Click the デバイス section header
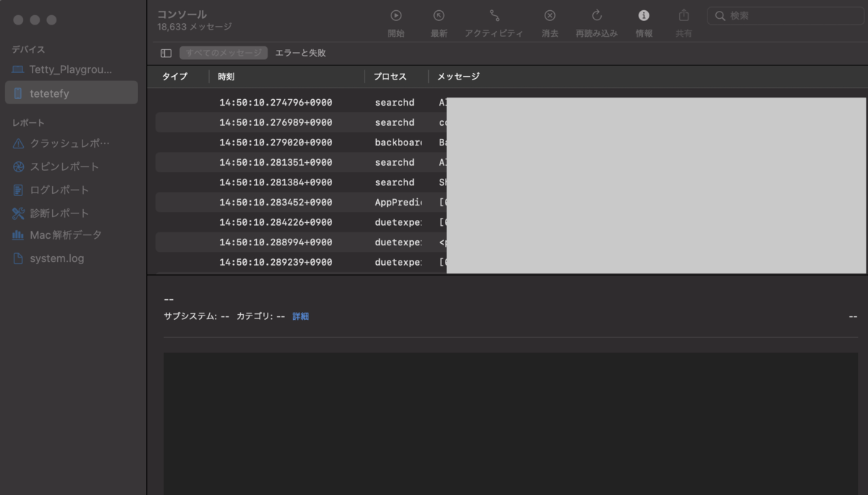868x495 pixels. click(x=28, y=49)
